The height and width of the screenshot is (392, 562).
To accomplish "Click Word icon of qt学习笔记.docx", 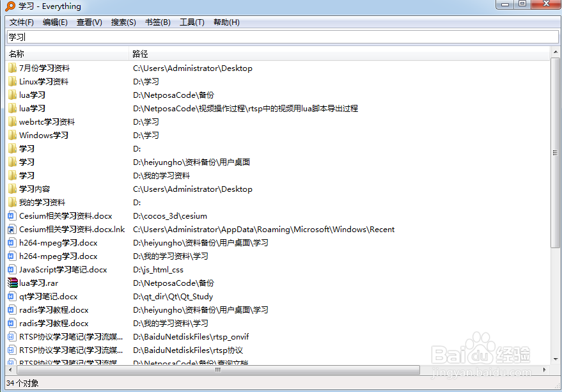I will pos(12,297).
